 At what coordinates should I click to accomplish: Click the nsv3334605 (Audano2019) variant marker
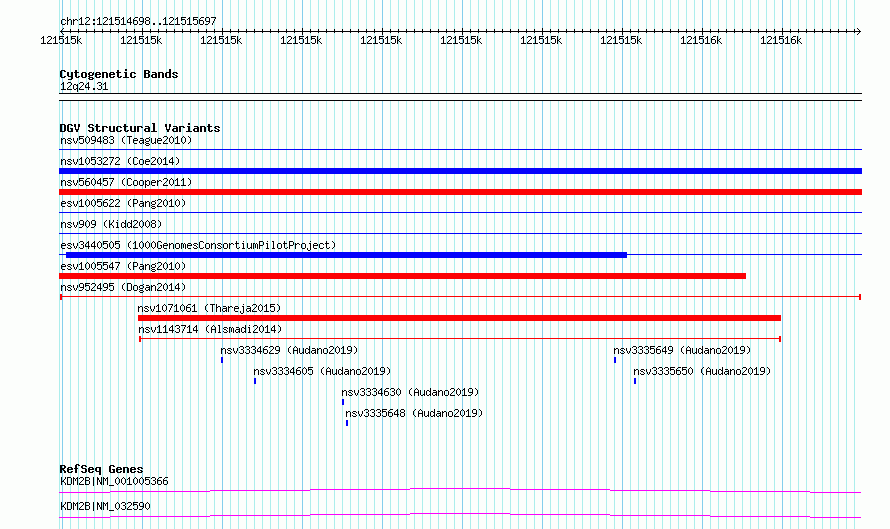255,381
